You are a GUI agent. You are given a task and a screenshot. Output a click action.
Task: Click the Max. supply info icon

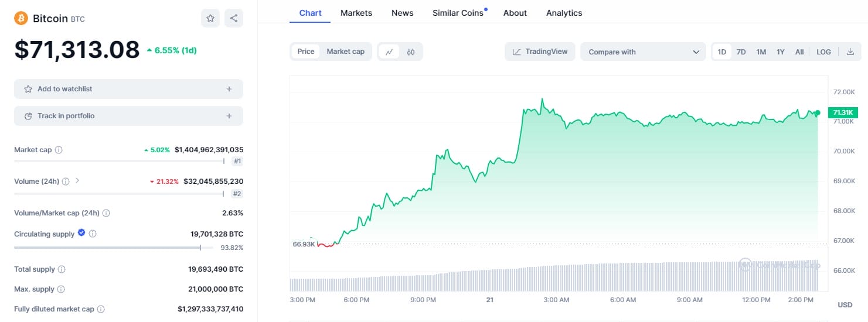tap(61, 289)
